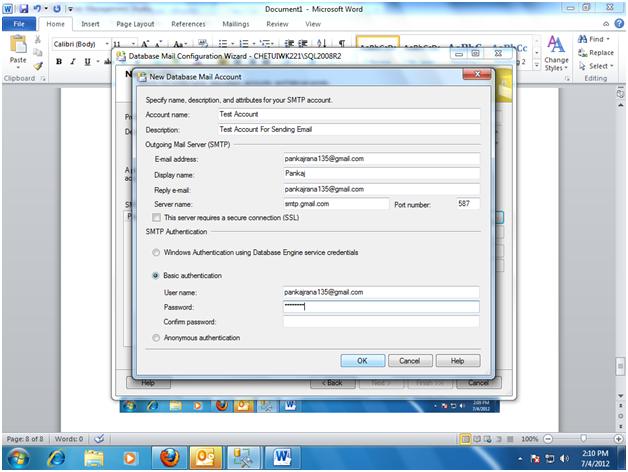Click the Numbering list icon

(x=243, y=43)
